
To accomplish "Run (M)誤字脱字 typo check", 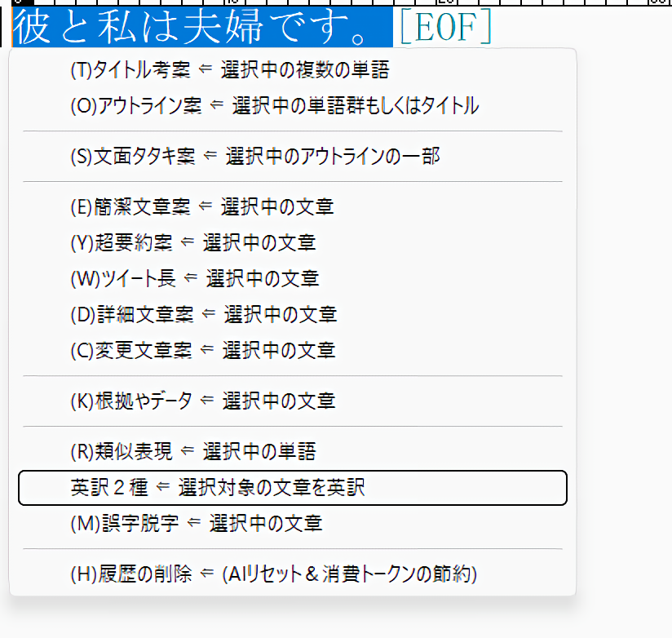I will (197, 523).
